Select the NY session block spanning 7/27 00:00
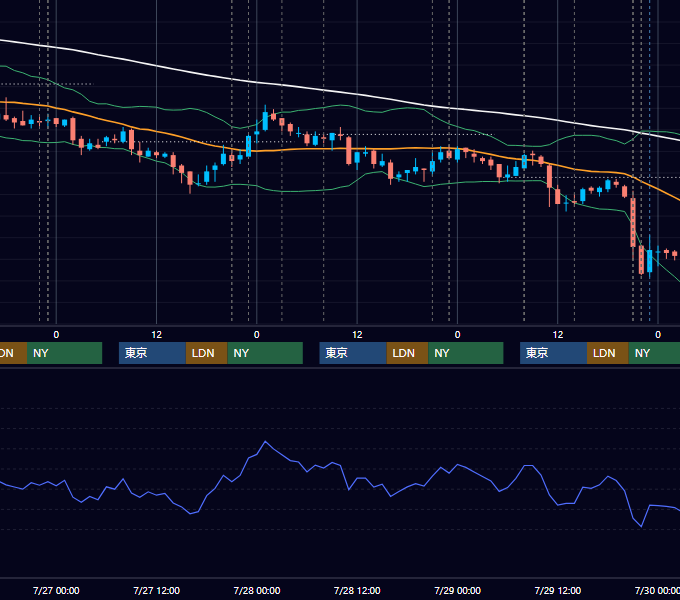This screenshot has width=680, height=600. pos(65,353)
